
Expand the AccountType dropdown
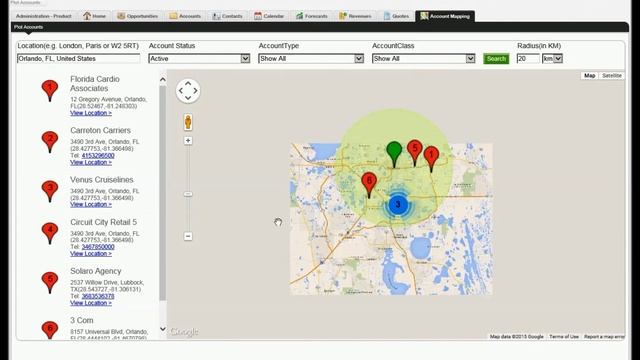point(311,59)
